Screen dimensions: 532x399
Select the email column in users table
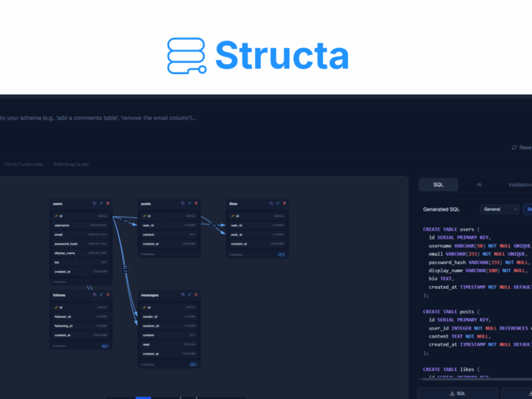pyautogui.click(x=81, y=235)
